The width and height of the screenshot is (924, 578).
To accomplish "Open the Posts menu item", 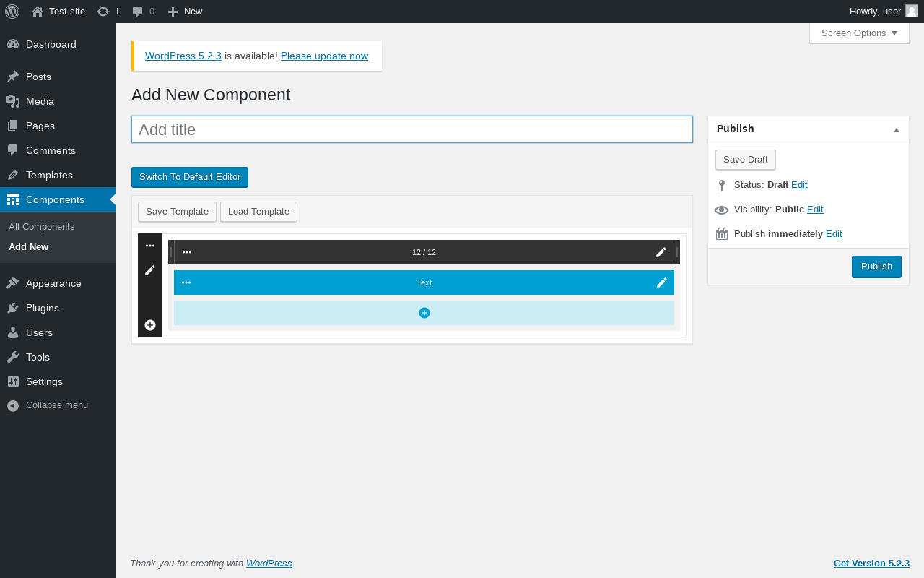I will pos(58,77).
